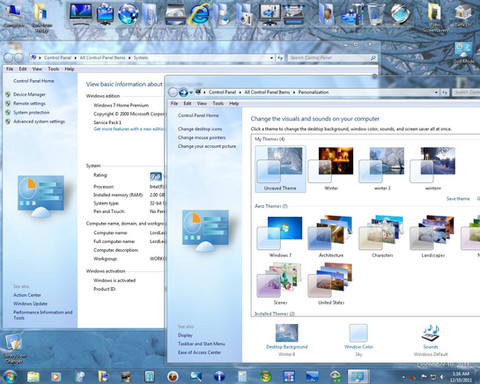Screen dimensions: 480x384
Task: Select the Winter theme
Action: pyautogui.click(x=331, y=169)
